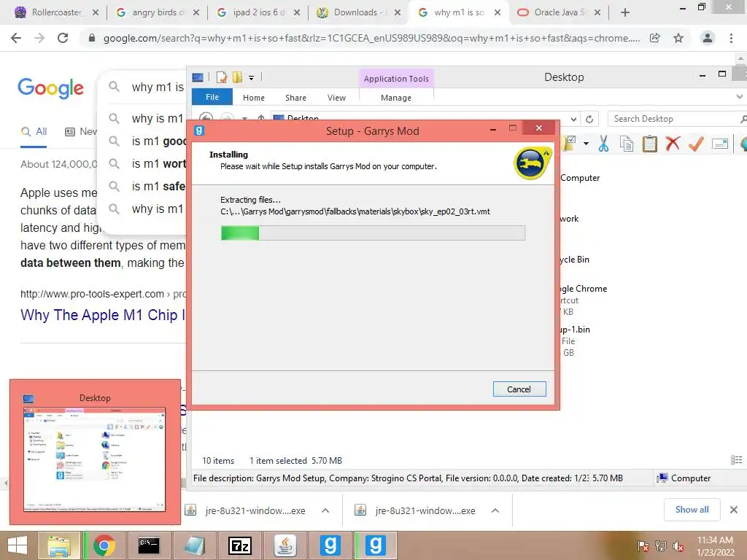The image size is (747, 560).
Task: Click the Explorer window system icon
Action: click(198, 77)
